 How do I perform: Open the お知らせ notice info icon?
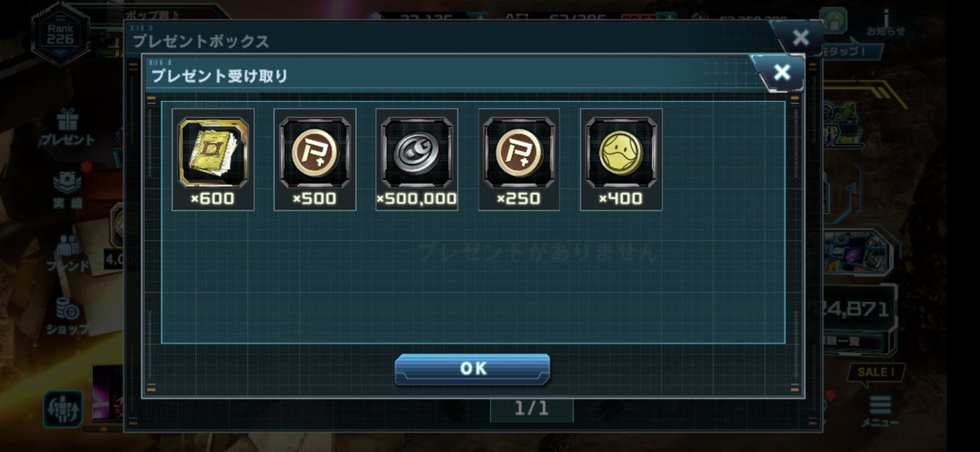click(887, 22)
